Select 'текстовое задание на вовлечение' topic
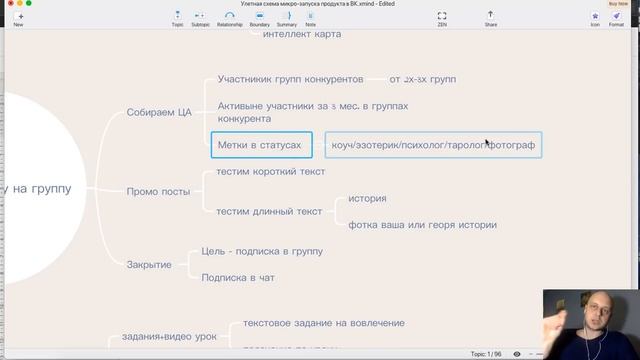The image size is (640, 360). (324, 323)
